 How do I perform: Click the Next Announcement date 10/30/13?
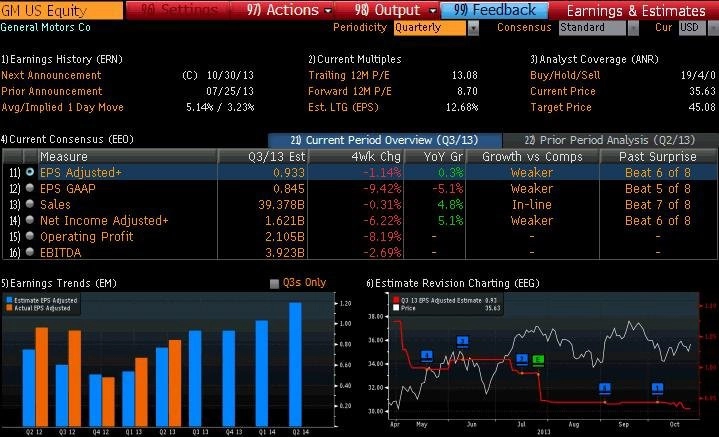tap(230, 75)
